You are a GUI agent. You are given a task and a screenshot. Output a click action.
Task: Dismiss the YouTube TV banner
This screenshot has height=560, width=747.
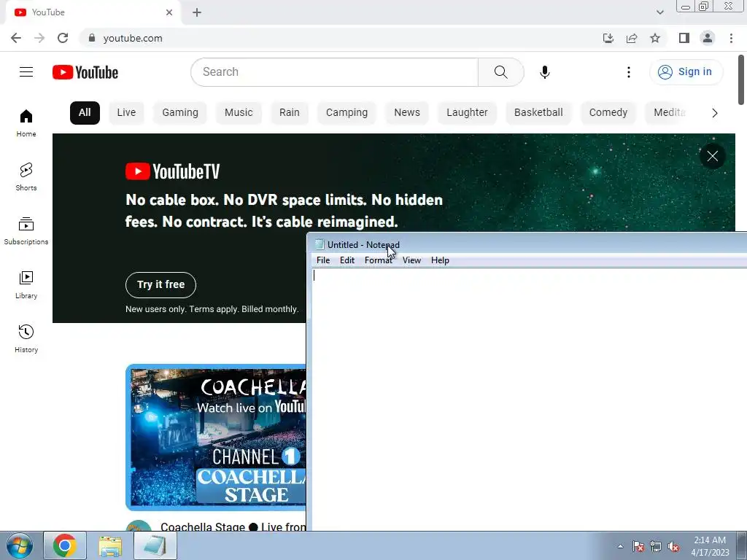pos(712,156)
